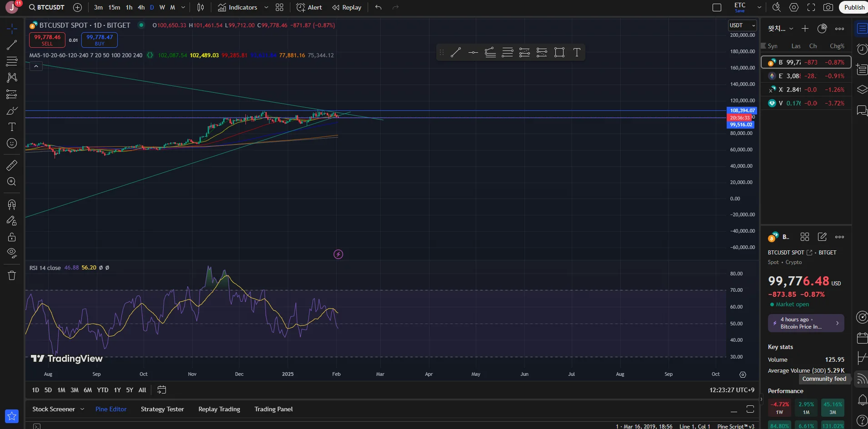Toggle magnet mode
This screenshot has height=429, width=868.
(12, 205)
